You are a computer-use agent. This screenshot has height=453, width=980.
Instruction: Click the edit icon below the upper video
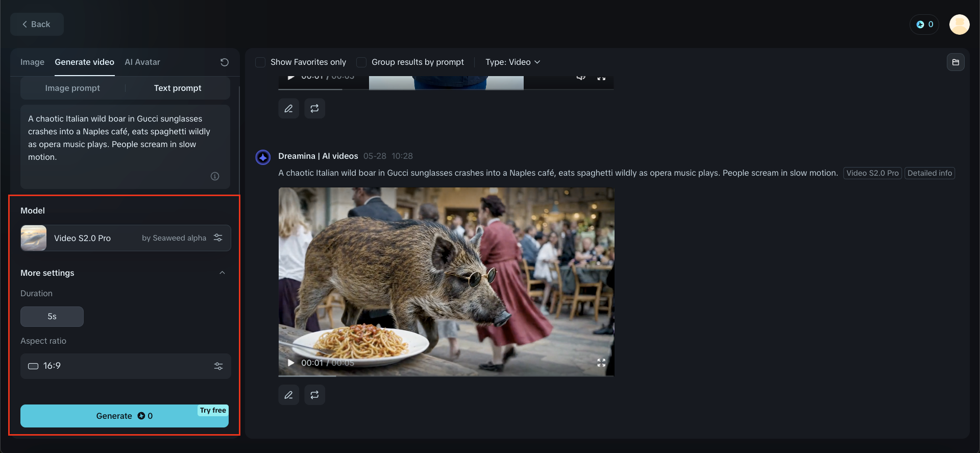(288, 108)
